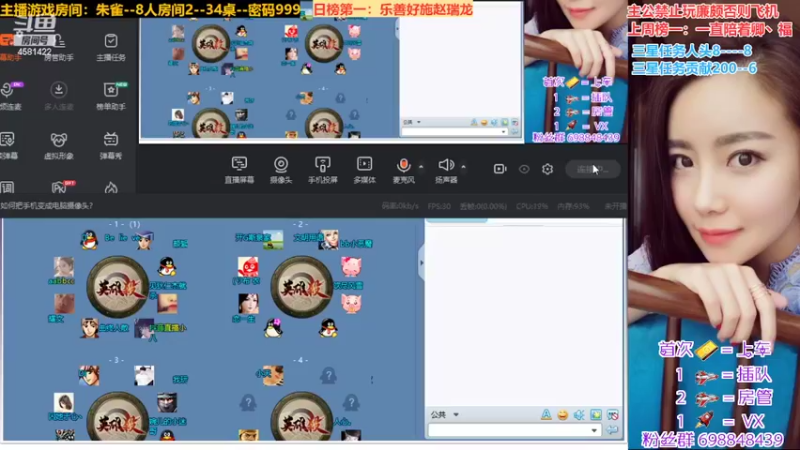
Task: Mute the 麦克风 microphone
Action: tap(403, 169)
